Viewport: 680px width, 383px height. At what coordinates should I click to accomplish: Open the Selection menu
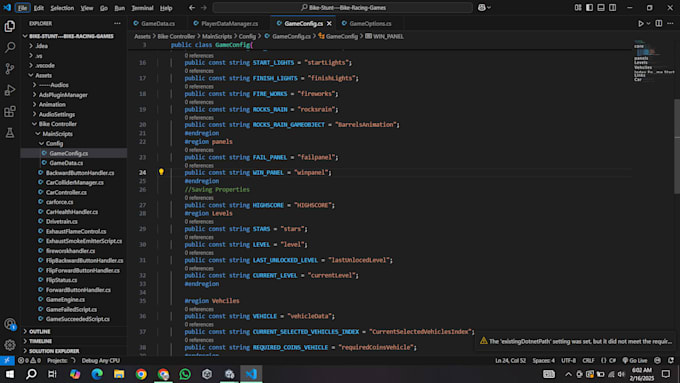point(62,8)
